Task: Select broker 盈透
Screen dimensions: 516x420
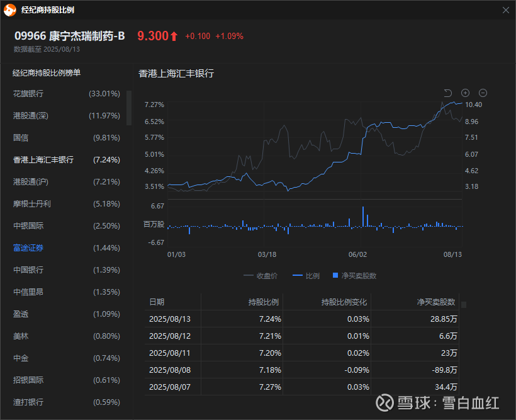Action: coord(67,314)
